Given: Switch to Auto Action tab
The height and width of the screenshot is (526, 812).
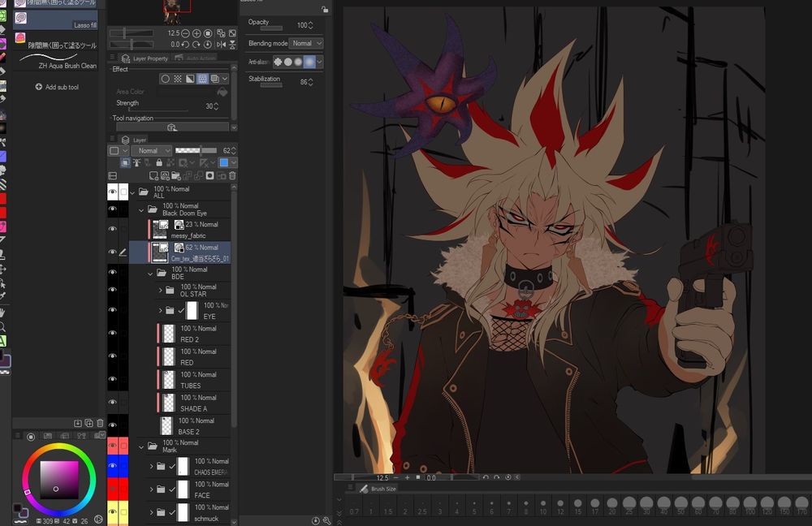Looking at the screenshot, I should [196, 58].
